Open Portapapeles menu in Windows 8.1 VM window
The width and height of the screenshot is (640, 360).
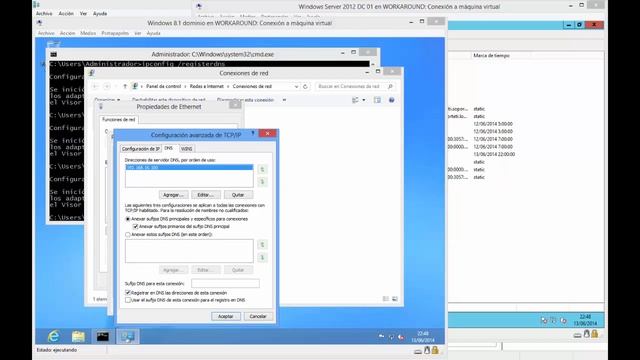click(x=115, y=33)
